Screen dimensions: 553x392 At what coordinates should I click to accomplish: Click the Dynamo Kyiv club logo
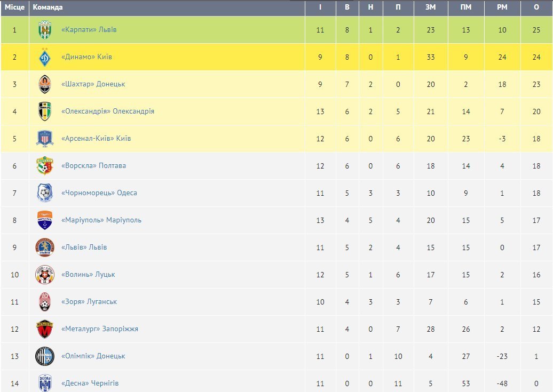tap(45, 57)
